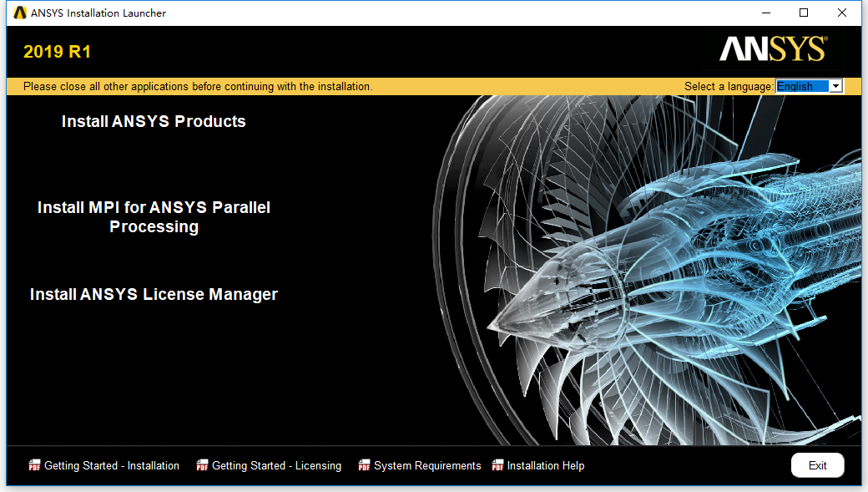Click the window title 'ANSYS Installation Launcher'
Viewport: 868px width, 492px height.
click(x=98, y=13)
